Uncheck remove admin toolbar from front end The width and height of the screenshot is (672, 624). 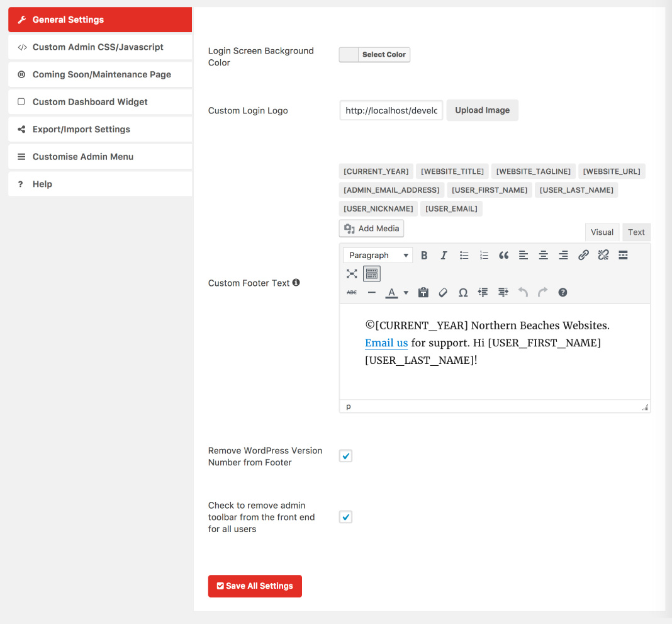coord(345,517)
